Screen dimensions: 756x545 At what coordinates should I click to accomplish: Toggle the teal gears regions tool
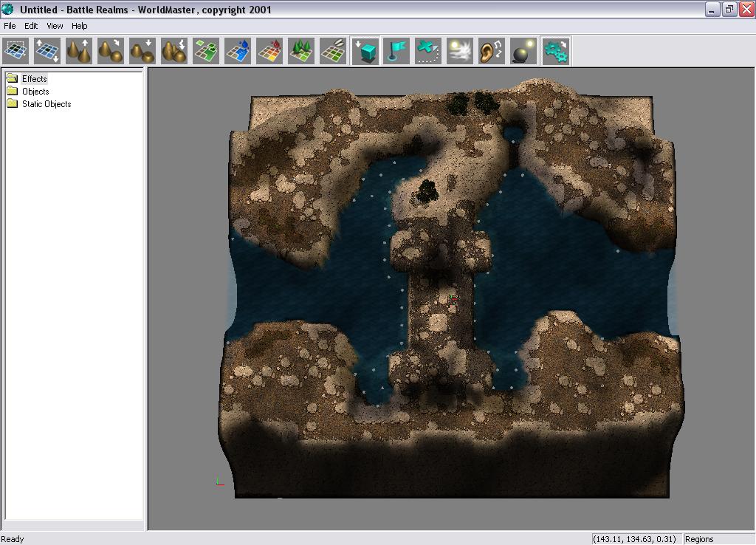(x=555, y=52)
